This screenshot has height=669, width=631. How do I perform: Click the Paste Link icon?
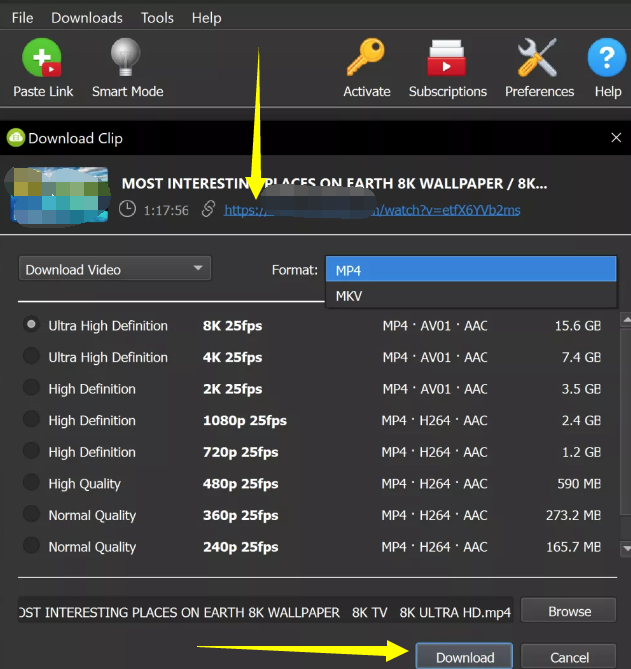(x=42, y=59)
